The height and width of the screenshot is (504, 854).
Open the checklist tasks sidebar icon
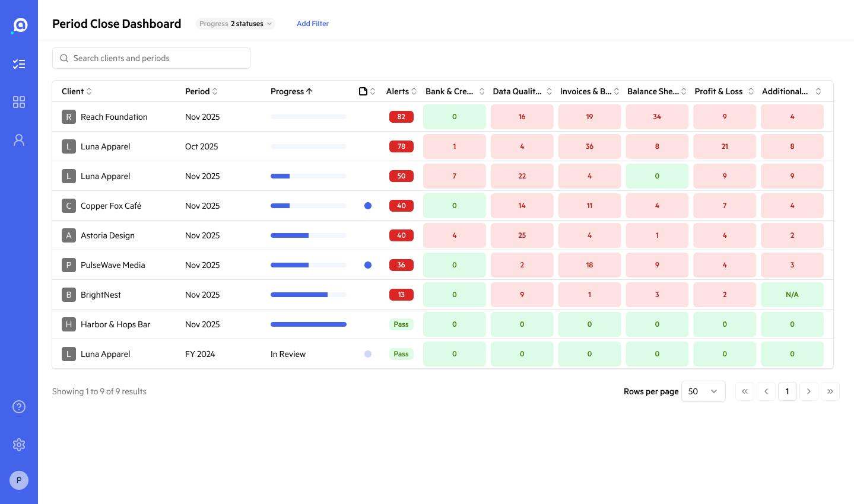[19, 64]
